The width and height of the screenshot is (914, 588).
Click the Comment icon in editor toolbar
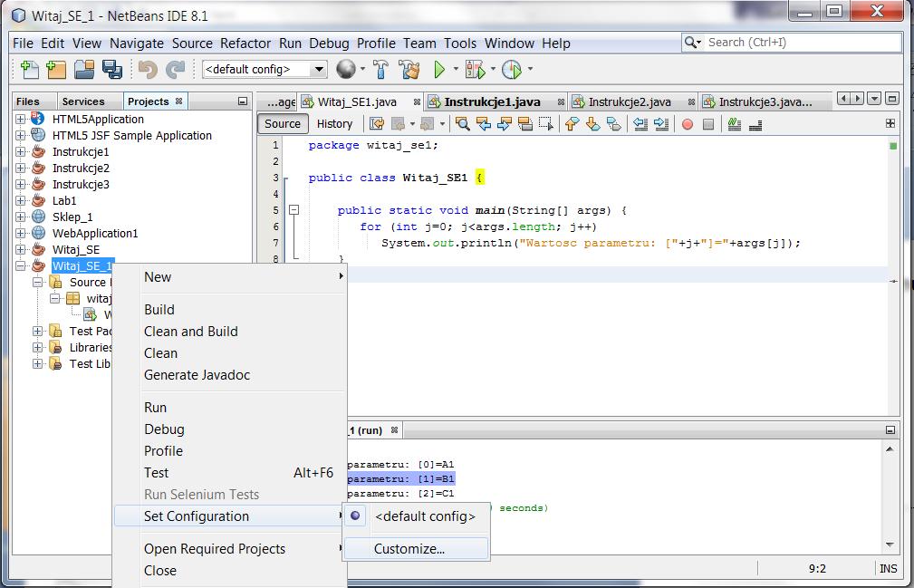[x=735, y=123]
